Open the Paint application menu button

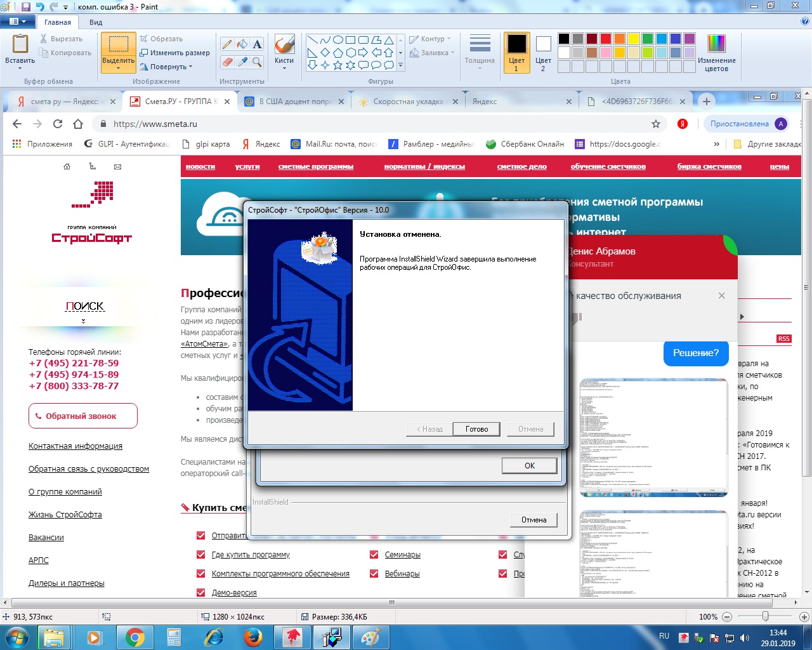click(x=18, y=22)
